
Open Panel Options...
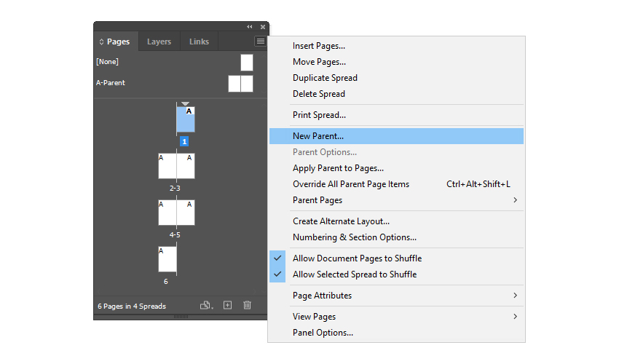coord(396,333)
